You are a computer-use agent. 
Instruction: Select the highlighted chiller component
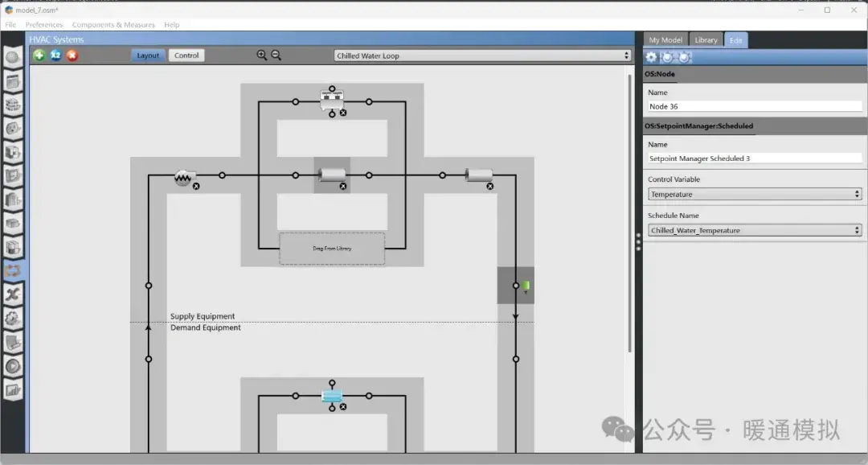(x=332, y=175)
